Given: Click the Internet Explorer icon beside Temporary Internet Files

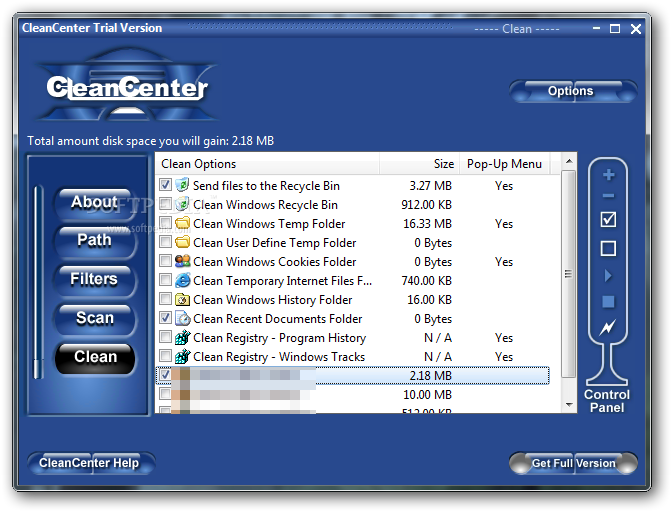Looking at the screenshot, I should [x=182, y=280].
